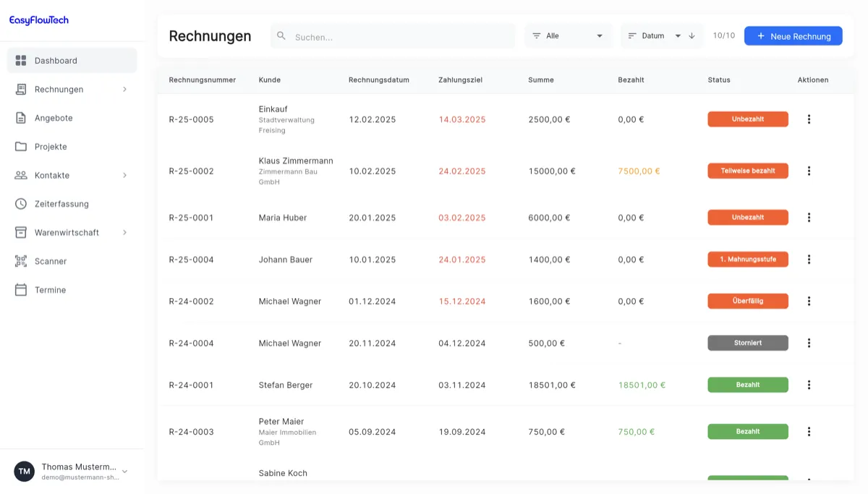This screenshot has width=868, height=494.
Task: Expand the Rechnungen sidebar submenu
Action: (x=124, y=90)
